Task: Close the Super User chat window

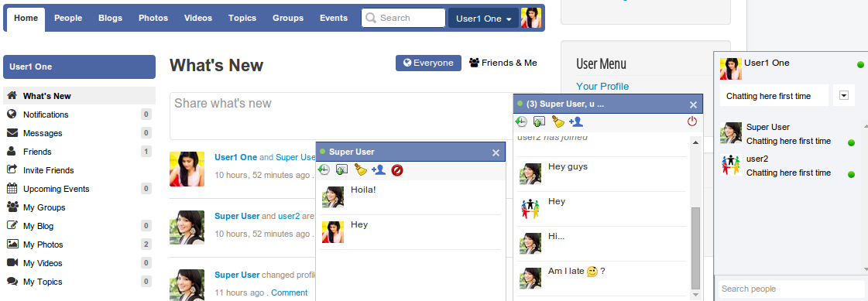Action: pos(496,152)
